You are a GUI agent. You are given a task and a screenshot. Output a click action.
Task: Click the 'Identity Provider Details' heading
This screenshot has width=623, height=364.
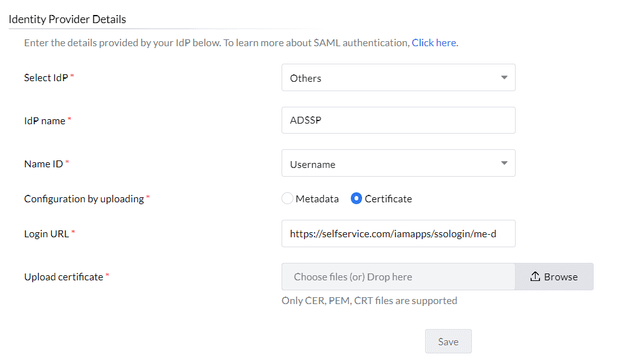pos(67,19)
